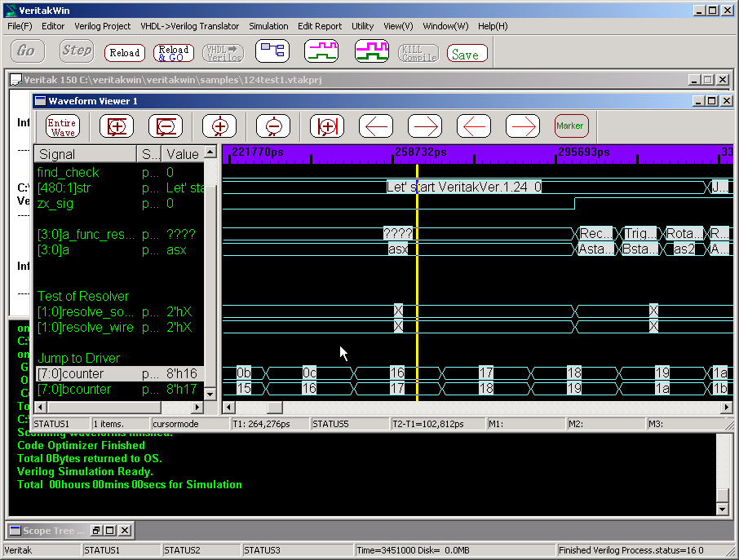The width and height of the screenshot is (739, 560).
Task: Click the Step simulation button
Action: (77, 51)
